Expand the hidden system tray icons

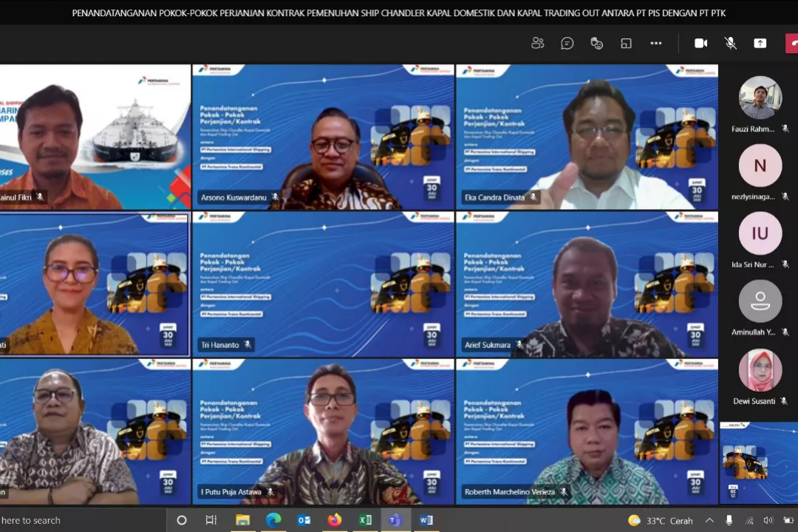(x=709, y=520)
